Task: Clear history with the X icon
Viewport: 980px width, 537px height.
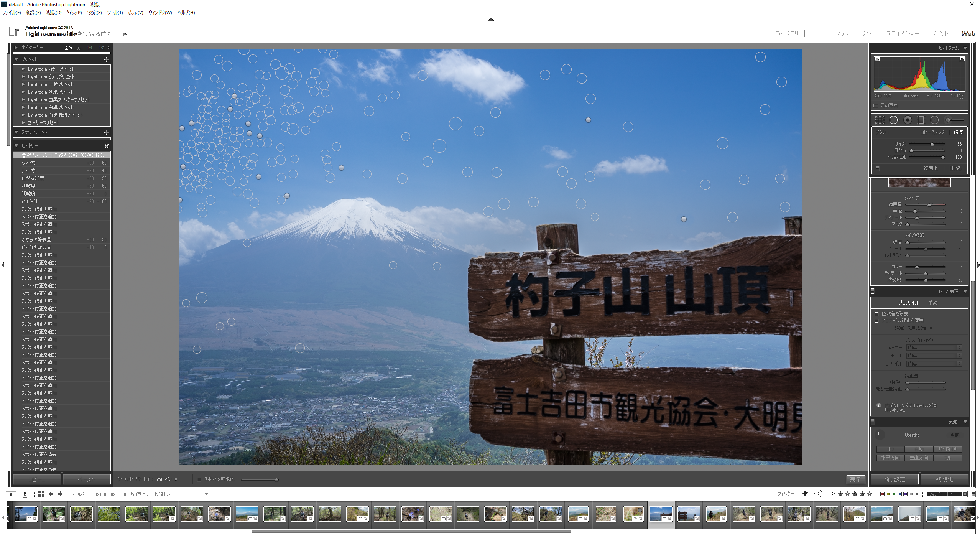Action: point(107,146)
